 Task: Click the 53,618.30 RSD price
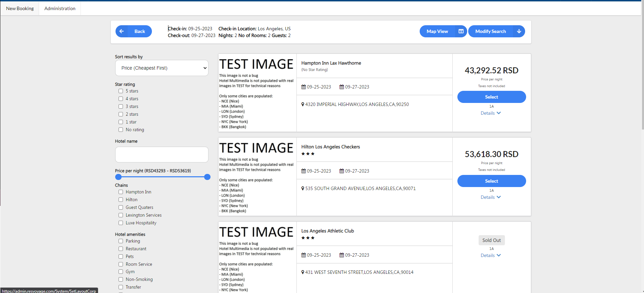pyautogui.click(x=491, y=154)
